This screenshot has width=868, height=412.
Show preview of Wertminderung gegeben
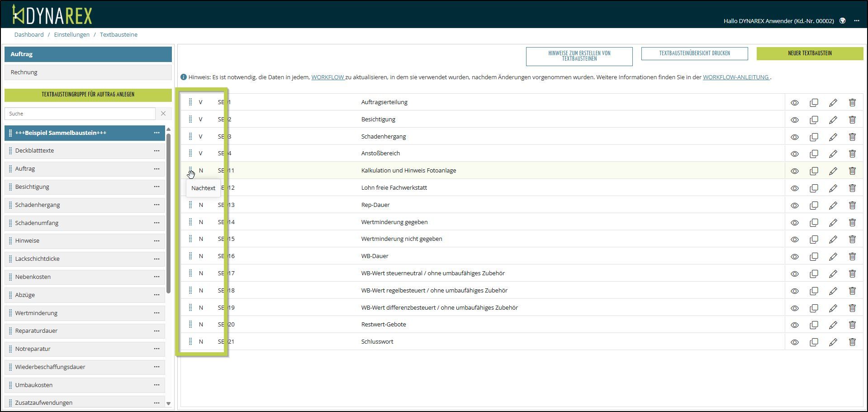tap(794, 223)
